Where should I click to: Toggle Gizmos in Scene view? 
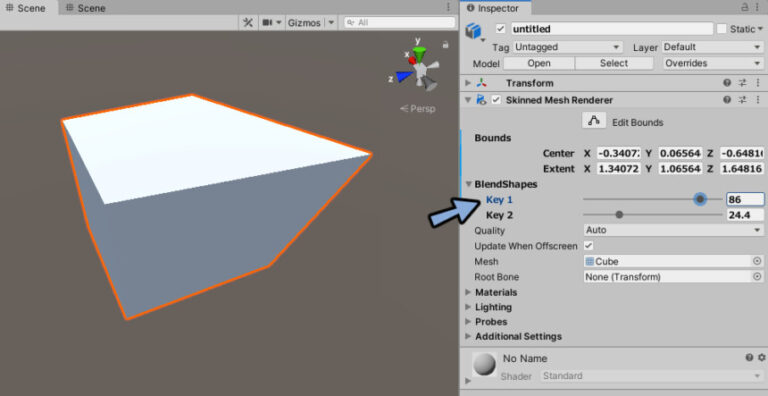pos(304,23)
